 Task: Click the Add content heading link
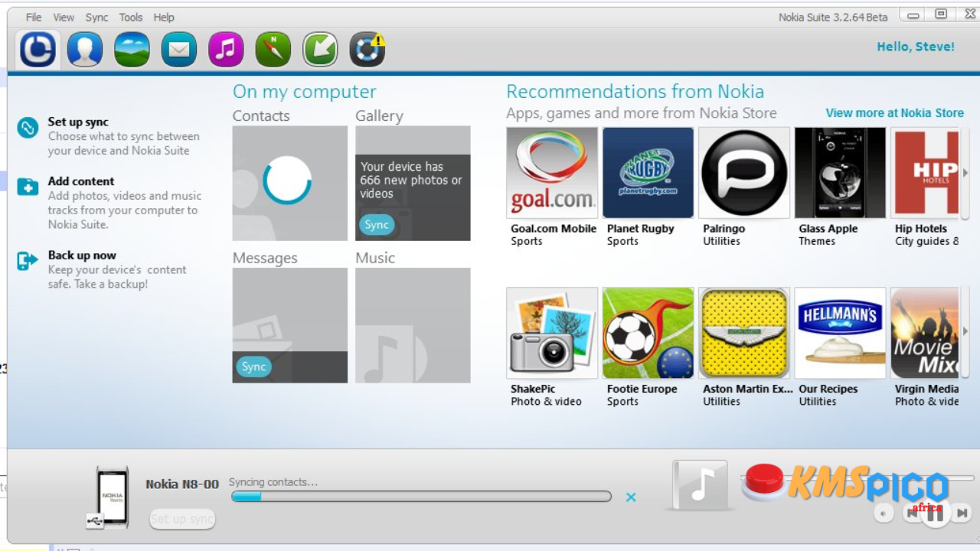[x=81, y=181]
